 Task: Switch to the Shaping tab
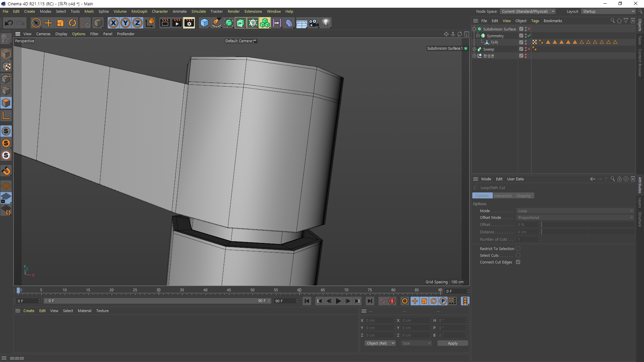[x=523, y=196]
